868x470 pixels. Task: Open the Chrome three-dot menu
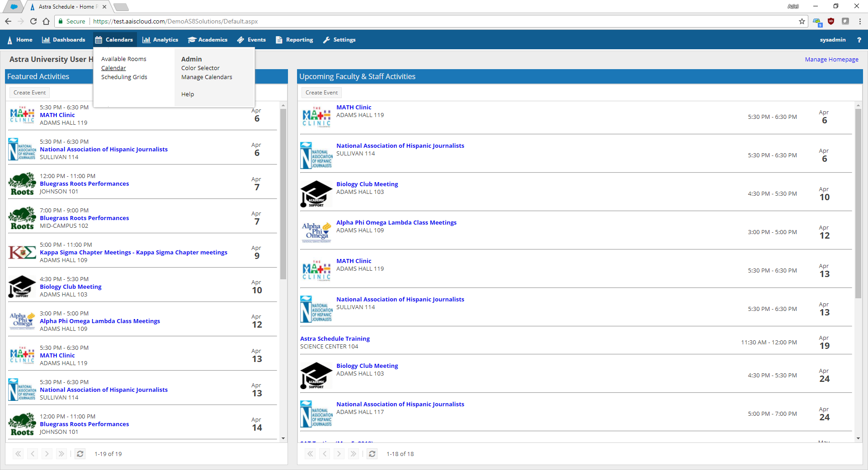(860, 21)
